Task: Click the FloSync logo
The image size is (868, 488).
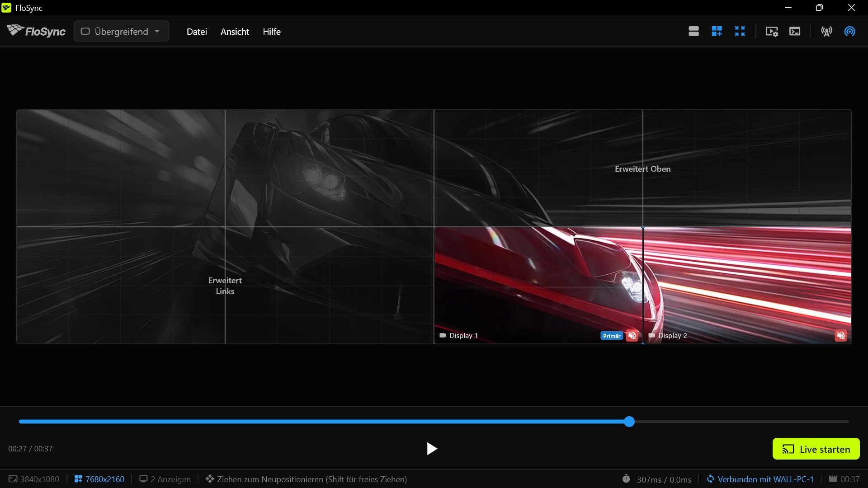Action: click(x=36, y=31)
